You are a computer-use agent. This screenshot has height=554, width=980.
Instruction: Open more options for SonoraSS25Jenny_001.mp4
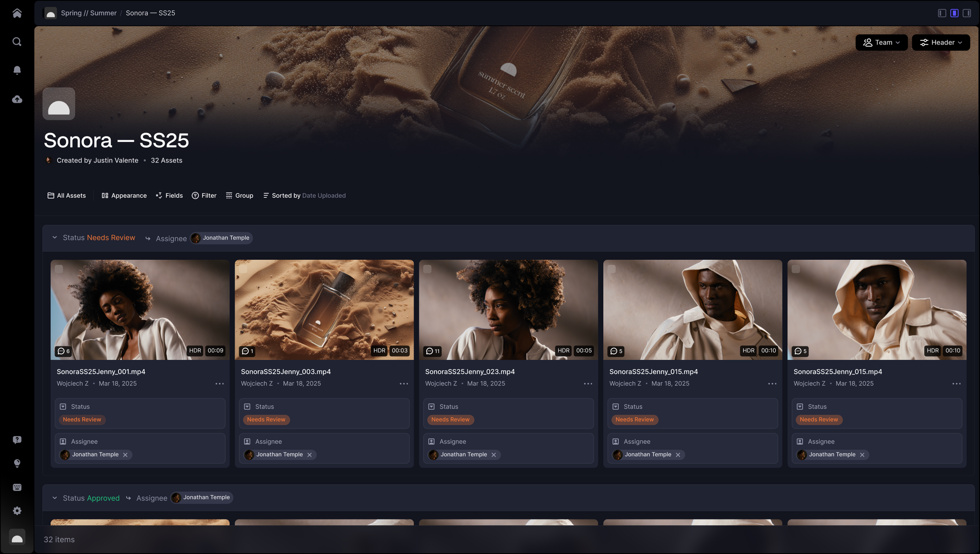coord(219,384)
